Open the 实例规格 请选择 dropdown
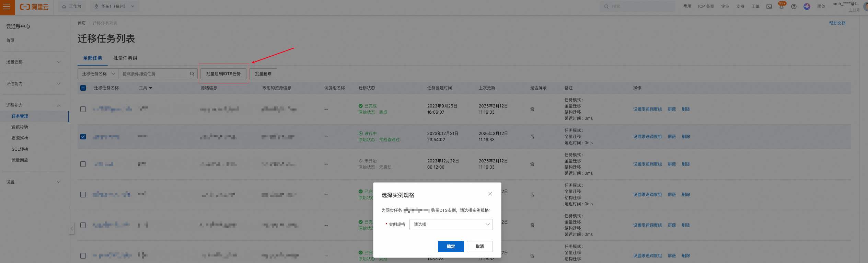This screenshot has height=263, width=868. [451, 225]
